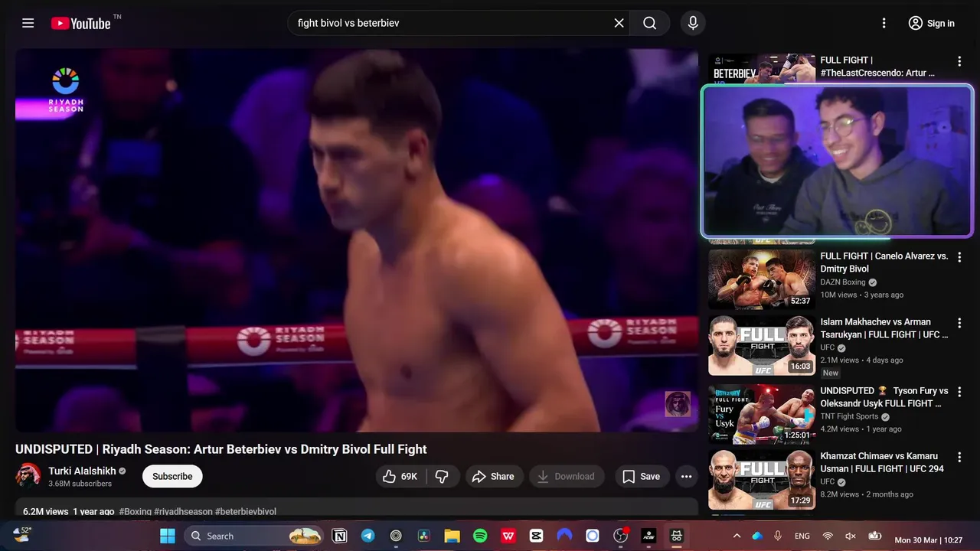Open Tyson Fury vs Usyk thumbnail
The width and height of the screenshot is (980, 551).
click(761, 413)
